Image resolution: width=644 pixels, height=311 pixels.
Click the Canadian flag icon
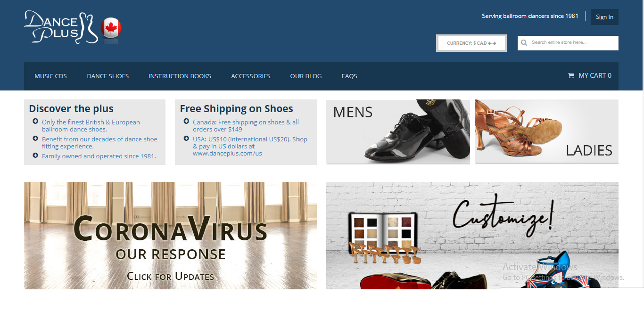coord(111,29)
